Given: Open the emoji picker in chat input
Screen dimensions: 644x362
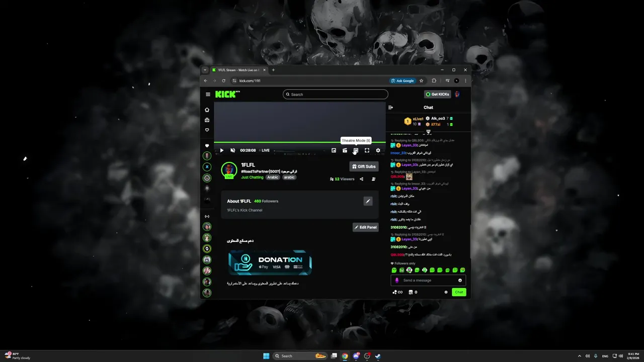Looking at the screenshot, I should (x=460, y=280).
